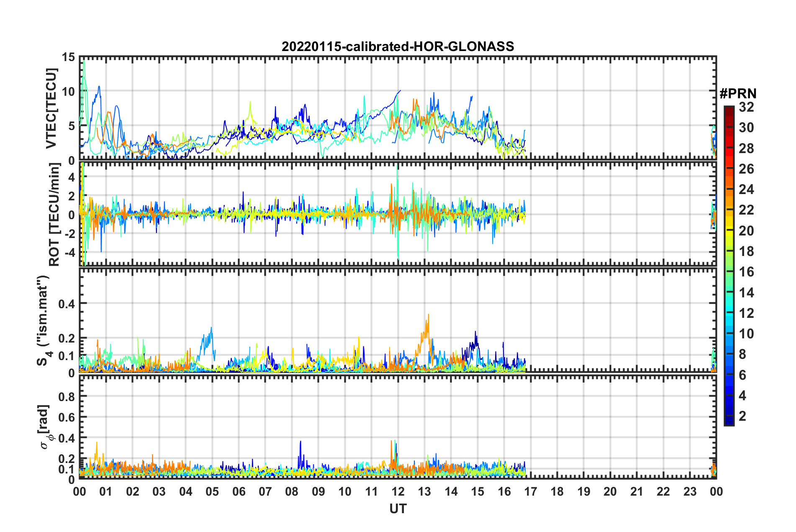This screenshot has width=796, height=532.
Task: Click the S4 y-axis tick label 0.4
Action: point(67,304)
